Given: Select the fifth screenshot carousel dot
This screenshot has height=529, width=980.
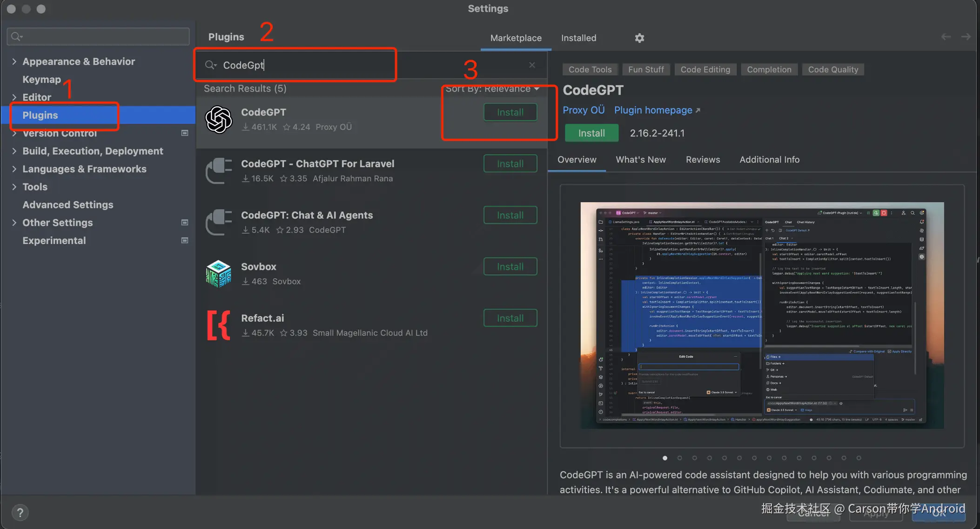Looking at the screenshot, I should pos(724,458).
